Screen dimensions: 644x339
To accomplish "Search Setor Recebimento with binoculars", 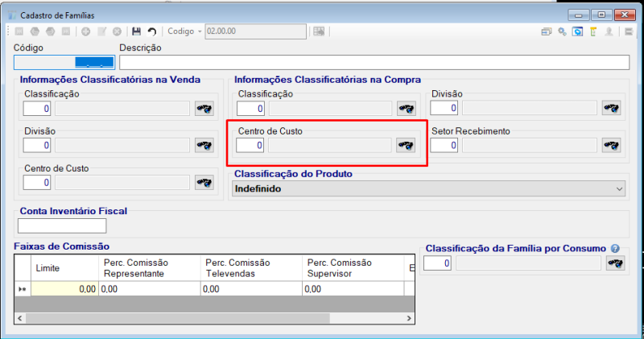I will pyautogui.click(x=611, y=145).
